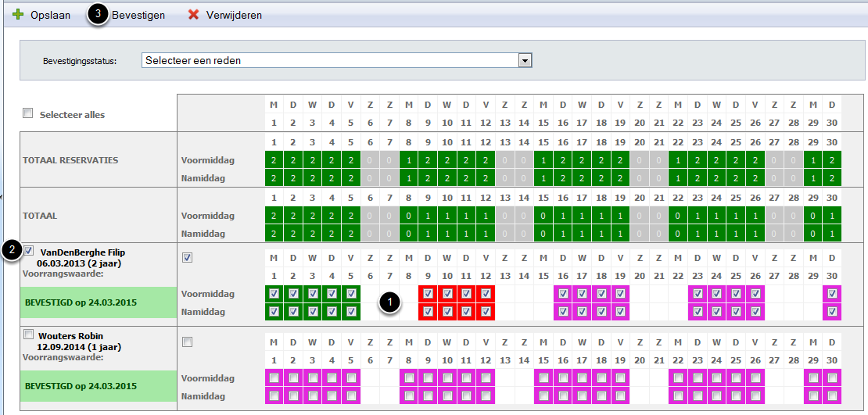Click the Bevestigingsstatus dropdown arrow

coord(525,60)
